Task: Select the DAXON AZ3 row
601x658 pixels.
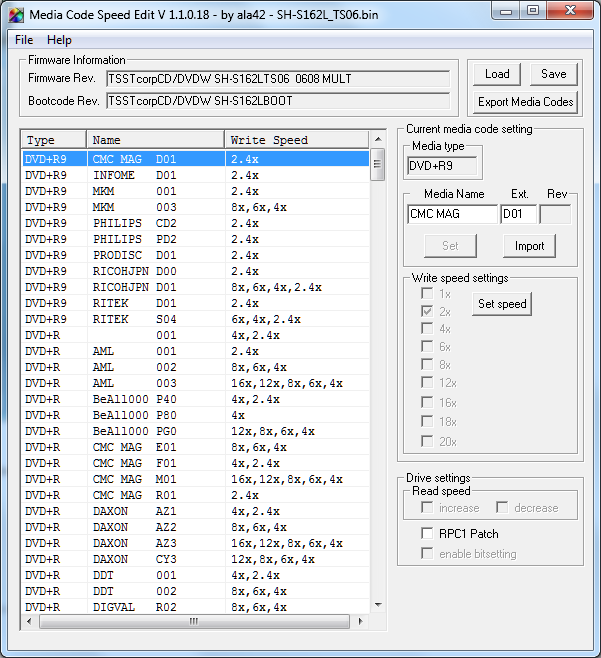Action: pyautogui.click(x=196, y=543)
